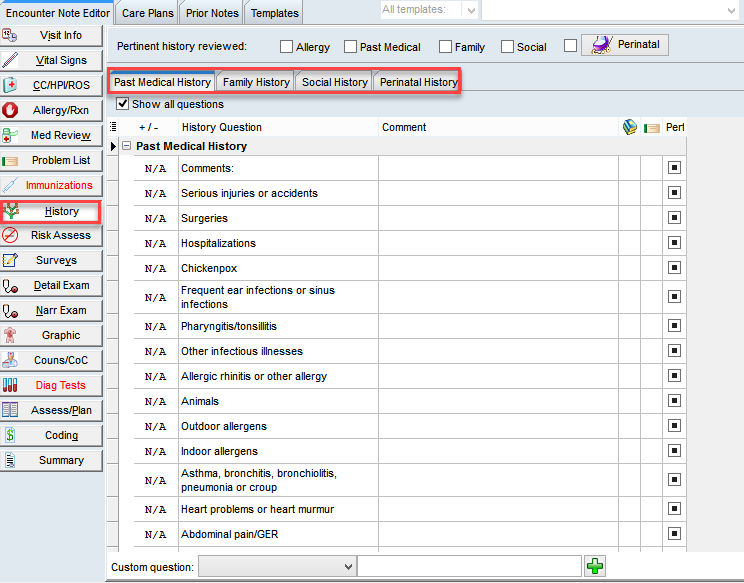Open the Family History tab

pyautogui.click(x=256, y=82)
